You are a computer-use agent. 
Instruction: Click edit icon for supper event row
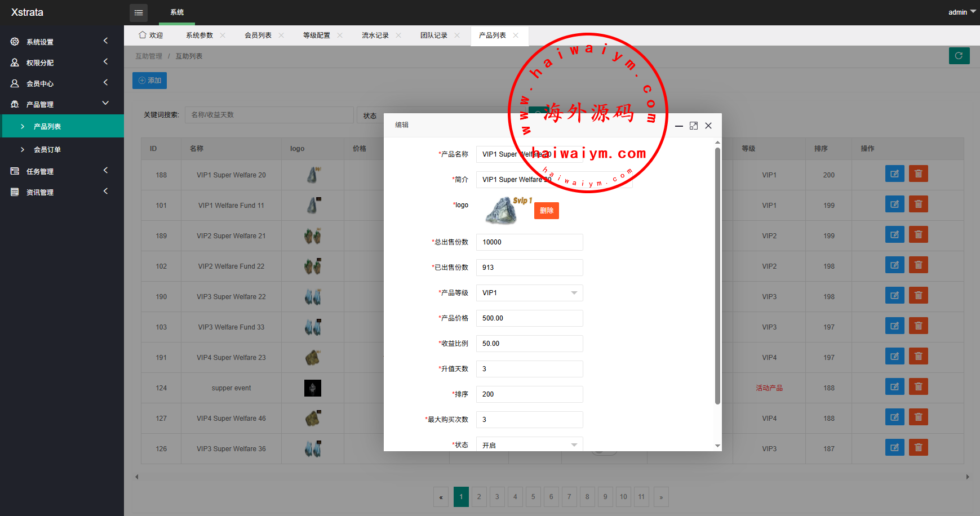click(x=894, y=387)
